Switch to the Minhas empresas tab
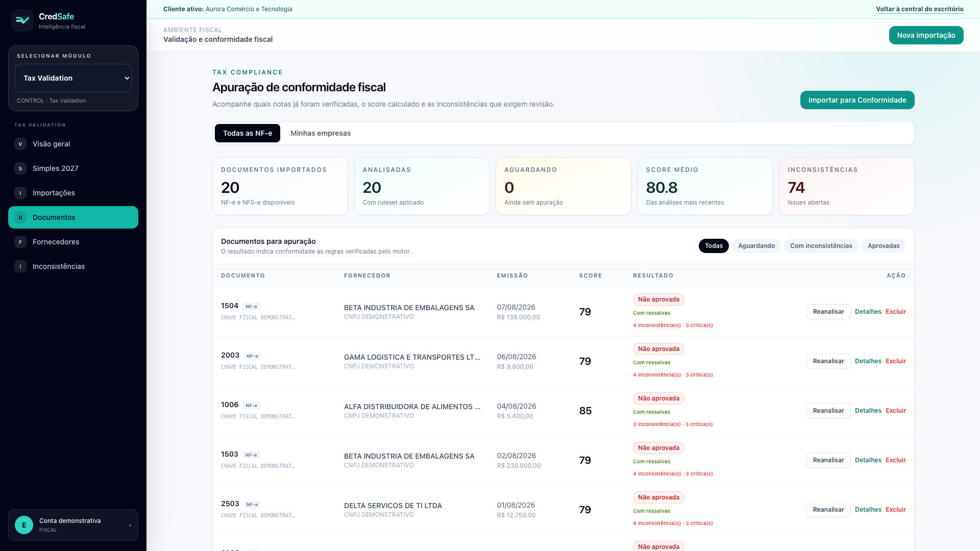The image size is (980, 551). (321, 133)
